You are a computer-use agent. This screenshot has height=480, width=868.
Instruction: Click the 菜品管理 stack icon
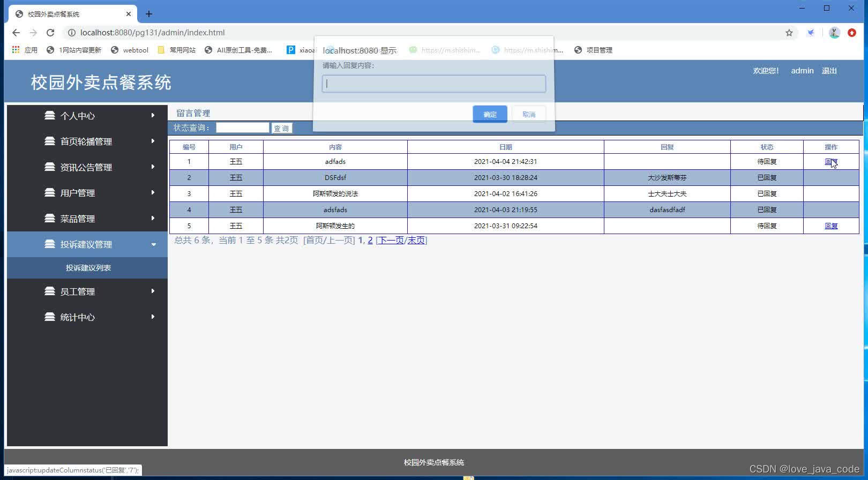(x=50, y=219)
